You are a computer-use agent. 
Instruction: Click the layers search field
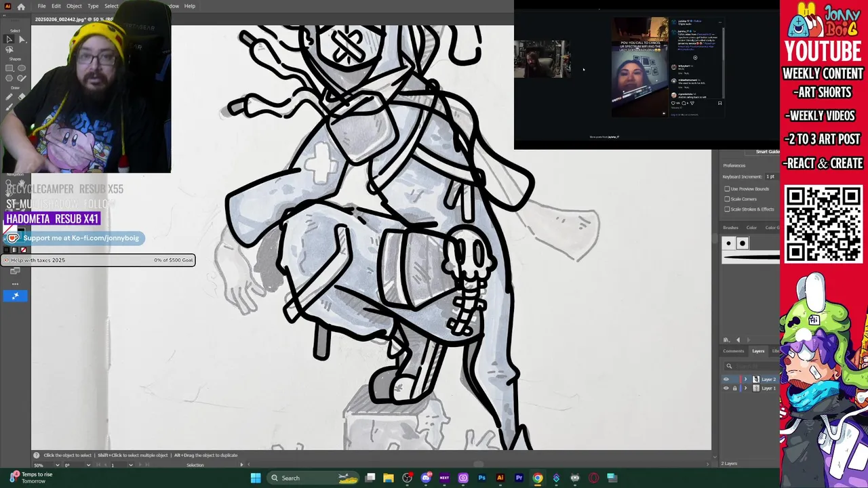tap(751, 366)
